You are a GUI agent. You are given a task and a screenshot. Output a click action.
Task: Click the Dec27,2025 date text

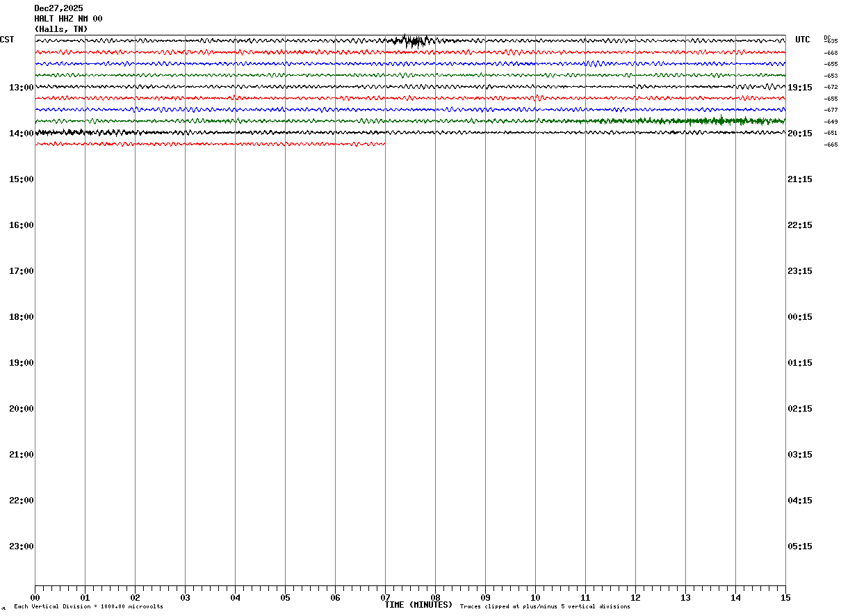[58, 8]
